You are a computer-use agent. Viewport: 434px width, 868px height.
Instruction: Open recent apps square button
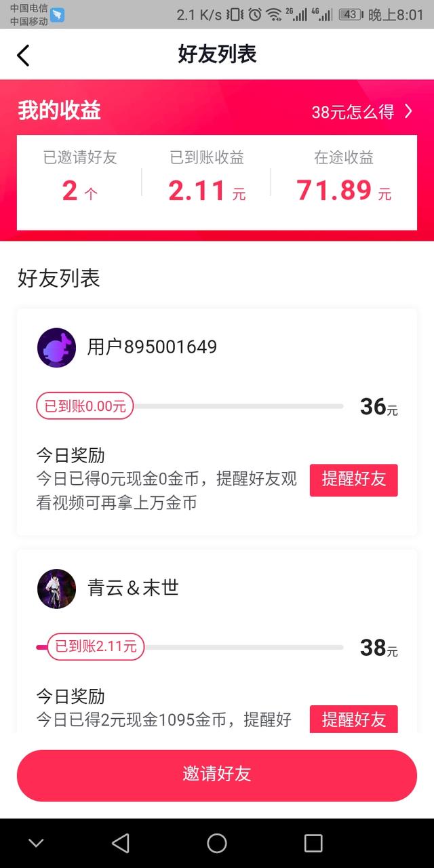click(x=313, y=843)
